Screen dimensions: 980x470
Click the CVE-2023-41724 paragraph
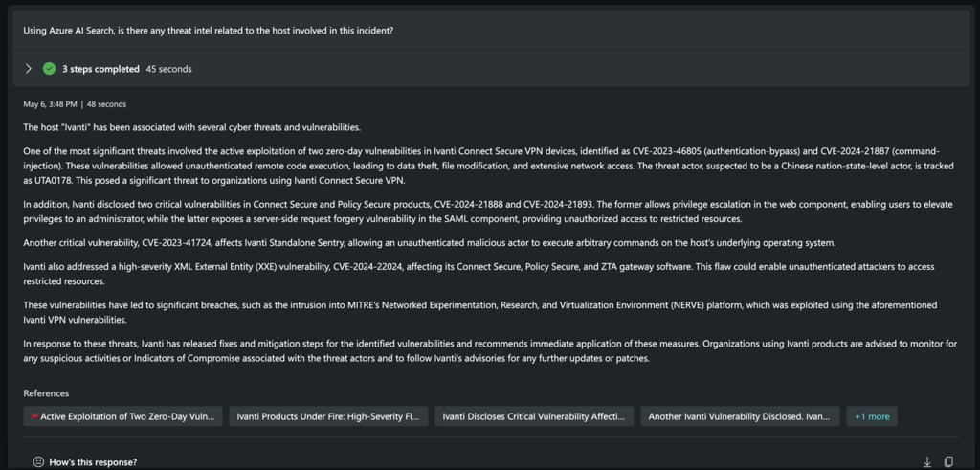[430, 242]
